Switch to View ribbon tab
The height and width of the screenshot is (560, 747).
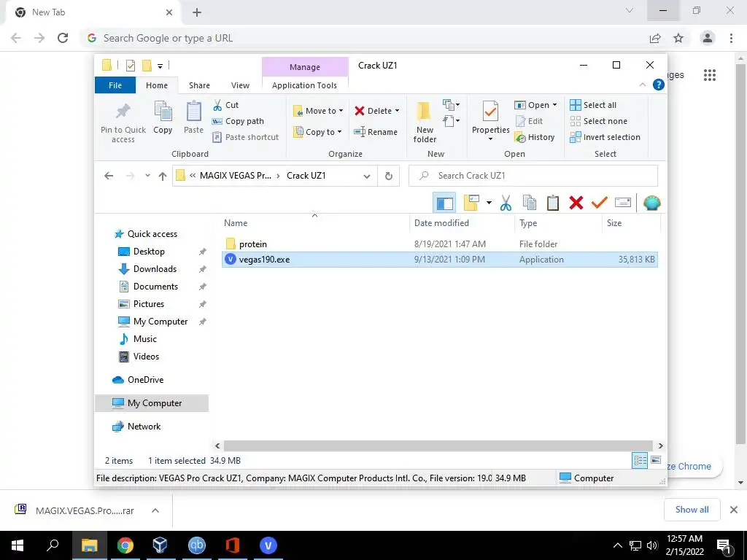[x=240, y=85]
